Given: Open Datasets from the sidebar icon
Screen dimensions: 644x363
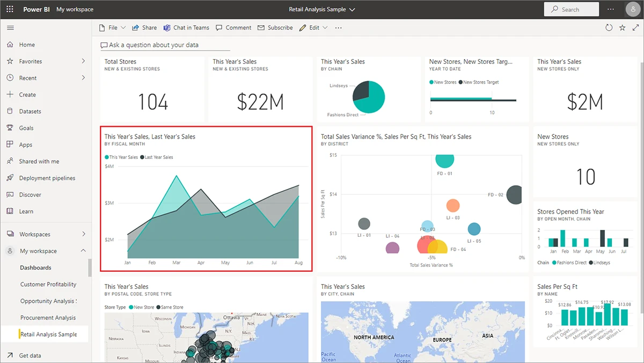Looking at the screenshot, I should point(9,111).
